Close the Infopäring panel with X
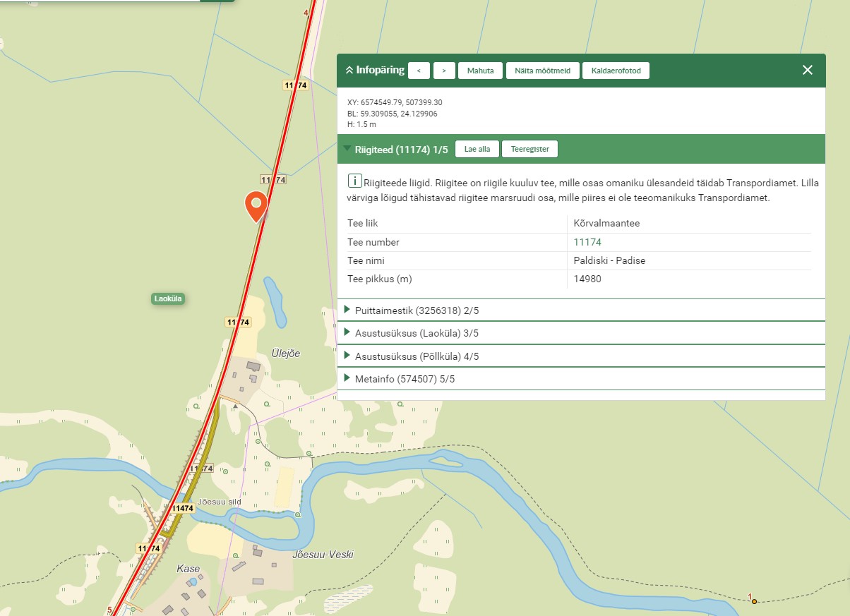This screenshot has width=850, height=616. point(808,70)
